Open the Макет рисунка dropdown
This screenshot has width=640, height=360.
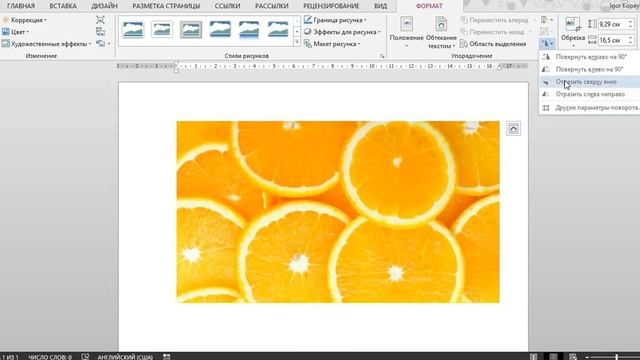(332, 44)
